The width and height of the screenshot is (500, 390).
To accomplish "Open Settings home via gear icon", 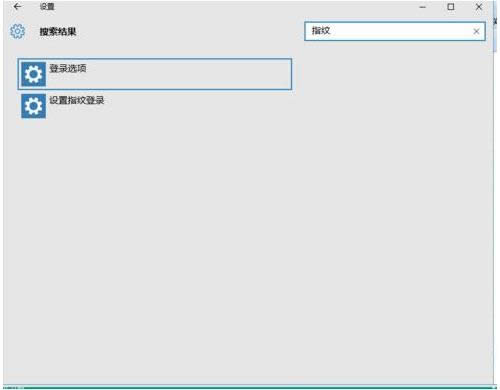I will point(17,31).
